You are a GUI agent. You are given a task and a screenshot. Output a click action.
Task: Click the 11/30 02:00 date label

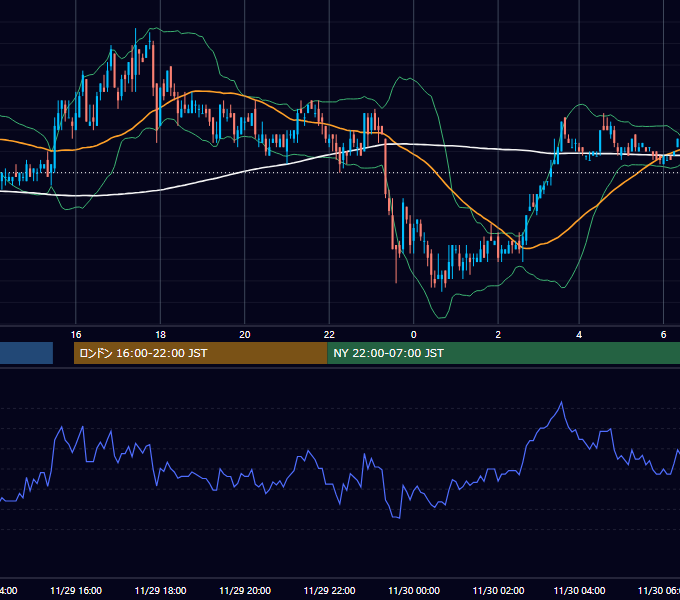(498, 590)
